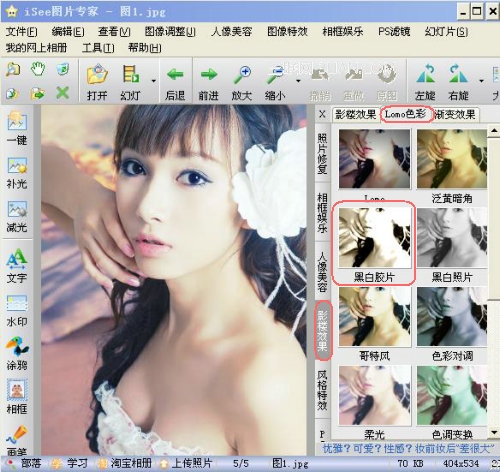Screen dimensions: 500x472
Task: Open the 工具(T) menu
Action: [x=98, y=48]
